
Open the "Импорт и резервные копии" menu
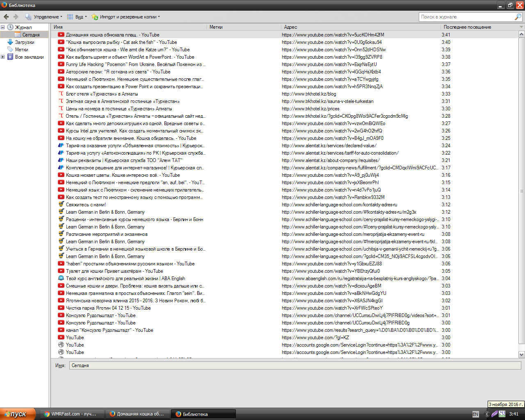(x=126, y=17)
